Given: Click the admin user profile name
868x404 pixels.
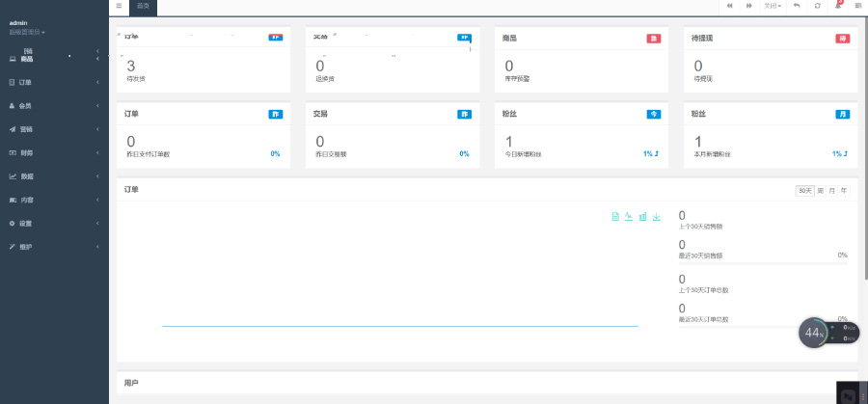Looking at the screenshot, I should [x=19, y=22].
